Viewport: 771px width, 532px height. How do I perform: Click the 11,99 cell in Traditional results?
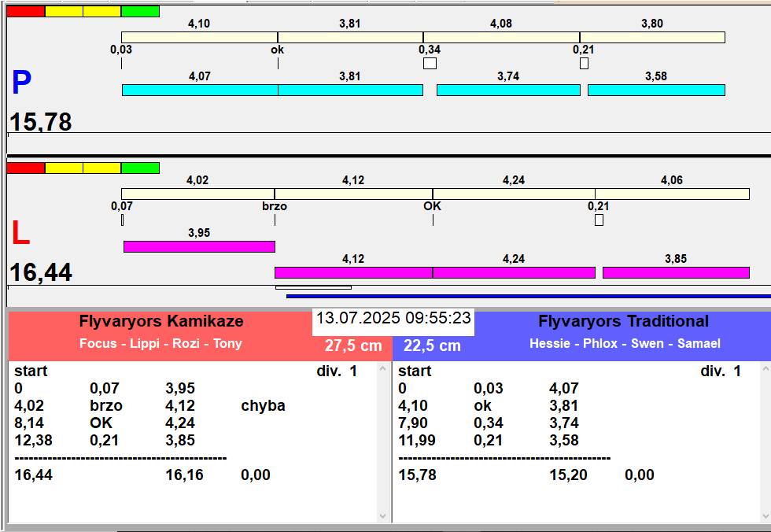click(417, 440)
